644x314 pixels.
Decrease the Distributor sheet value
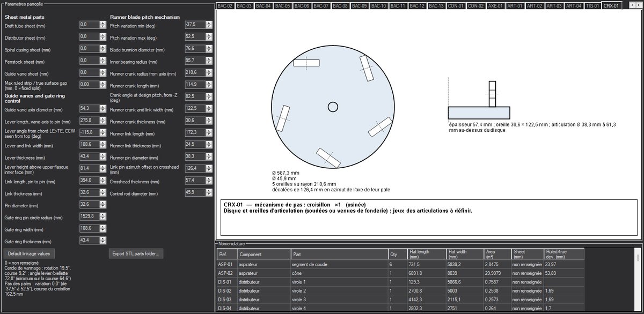click(x=103, y=39)
